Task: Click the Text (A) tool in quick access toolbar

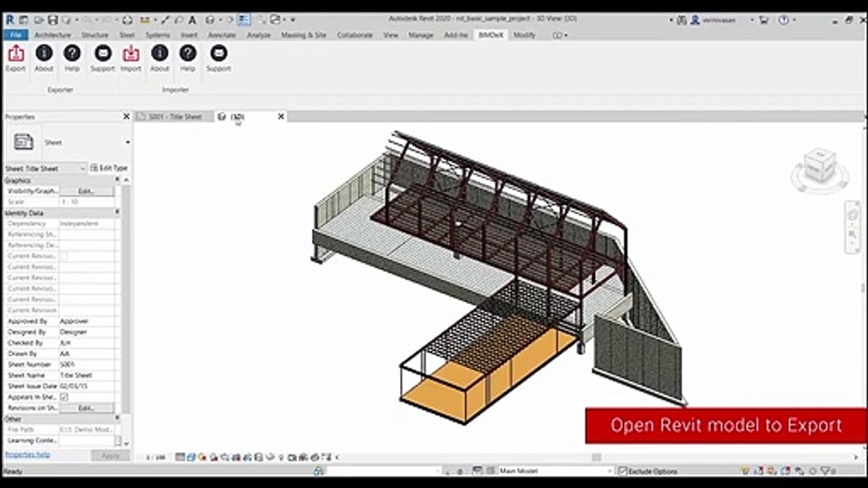Action: (x=193, y=20)
